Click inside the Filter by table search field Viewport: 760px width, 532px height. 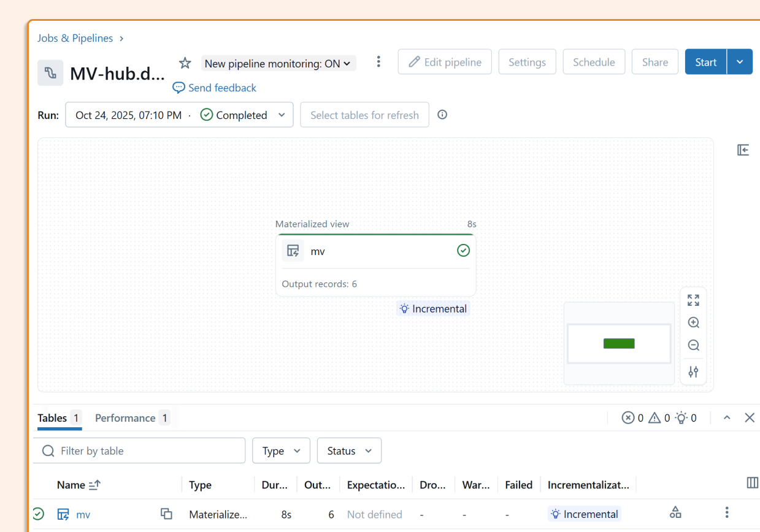[x=139, y=450]
